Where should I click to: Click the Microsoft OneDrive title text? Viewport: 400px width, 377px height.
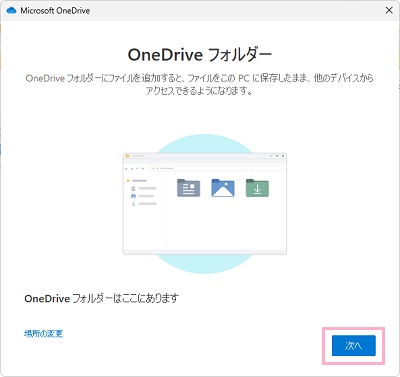pos(55,11)
